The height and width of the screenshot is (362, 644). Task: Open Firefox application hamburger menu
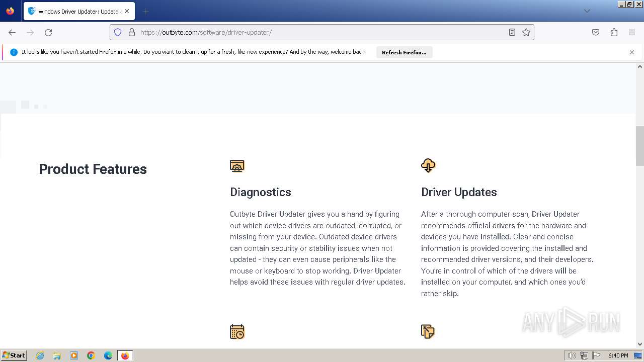click(632, 32)
